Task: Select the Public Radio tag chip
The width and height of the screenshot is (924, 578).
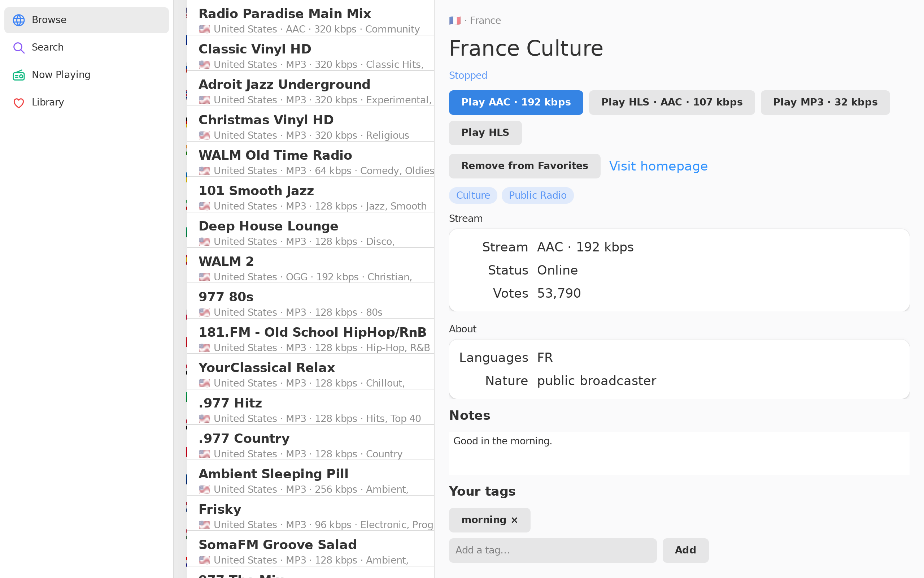Action: point(537,195)
